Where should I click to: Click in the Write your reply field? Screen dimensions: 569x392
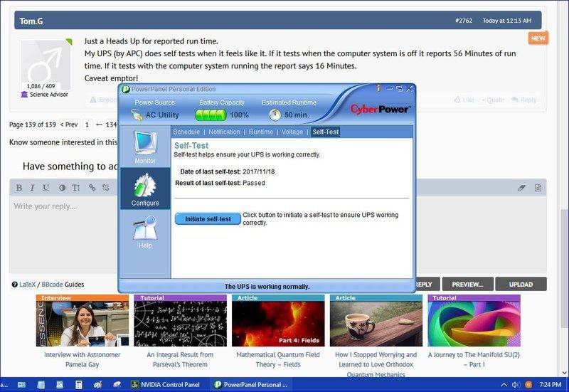pyautogui.click(x=277, y=235)
